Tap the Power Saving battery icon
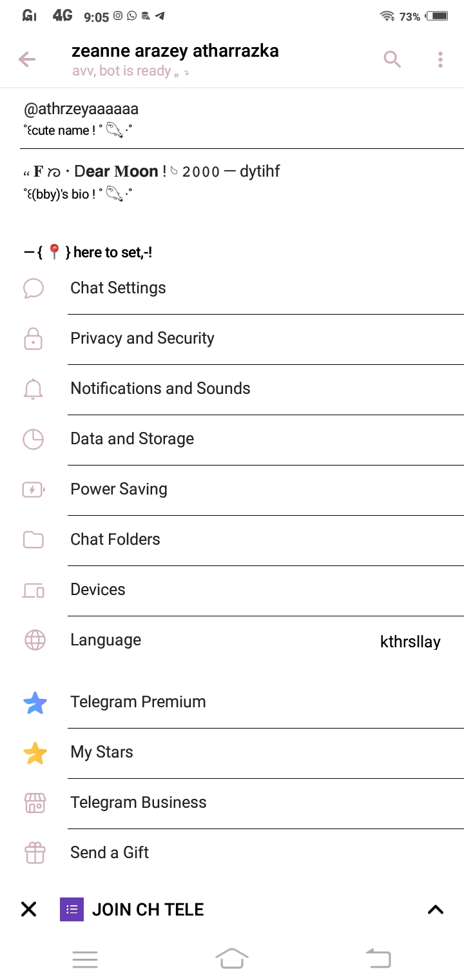 [34, 489]
